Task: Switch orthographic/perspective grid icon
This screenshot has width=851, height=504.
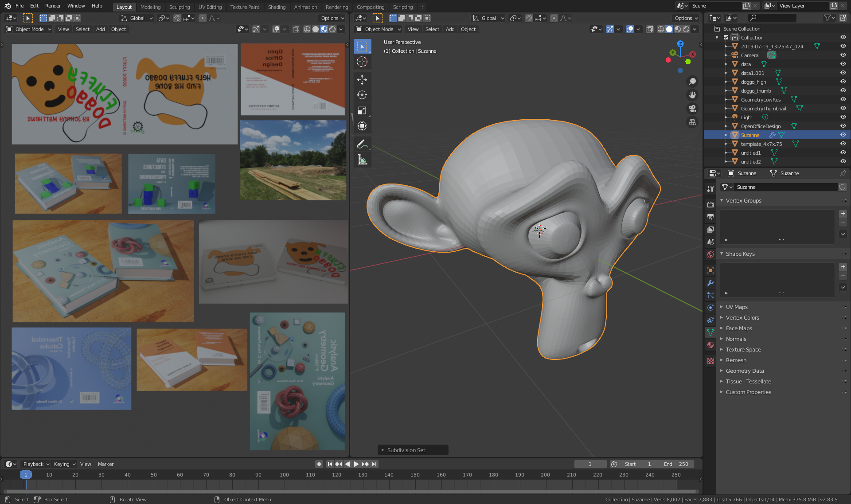Action: click(x=692, y=122)
